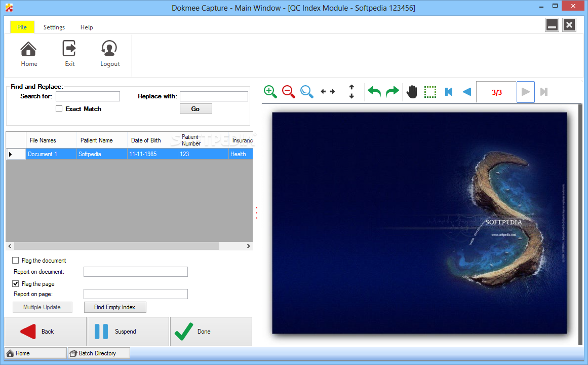Click the Replace with input field

point(214,96)
